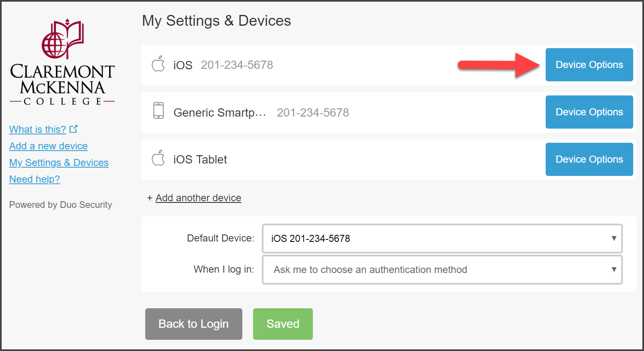Change authentication method selection dropdown
The image size is (644, 351).
pos(442,269)
